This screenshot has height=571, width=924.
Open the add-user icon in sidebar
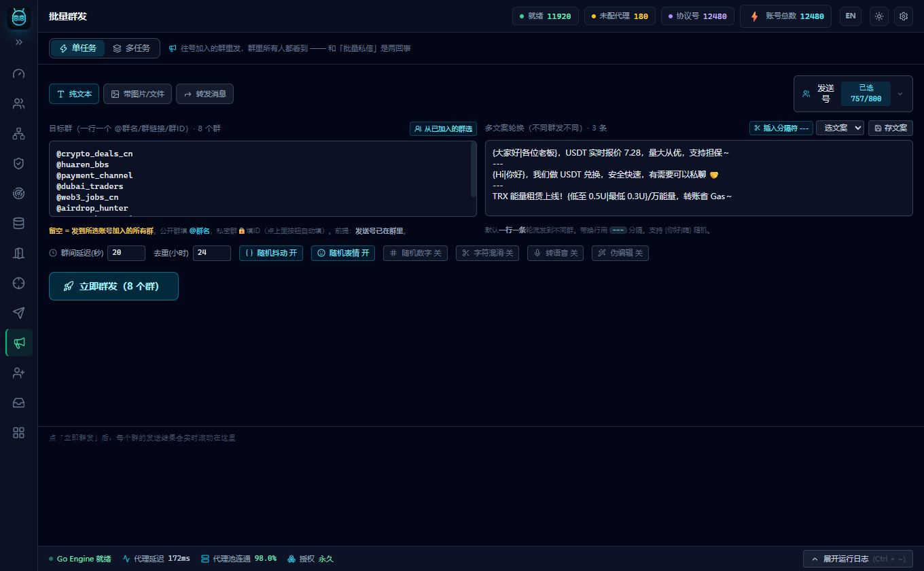coord(19,373)
